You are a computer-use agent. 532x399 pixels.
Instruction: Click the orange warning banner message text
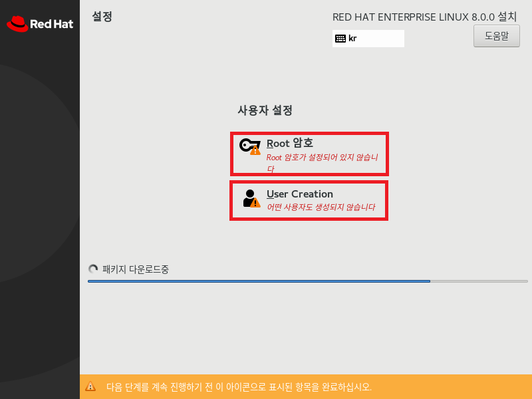pyautogui.click(x=239, y=387)
